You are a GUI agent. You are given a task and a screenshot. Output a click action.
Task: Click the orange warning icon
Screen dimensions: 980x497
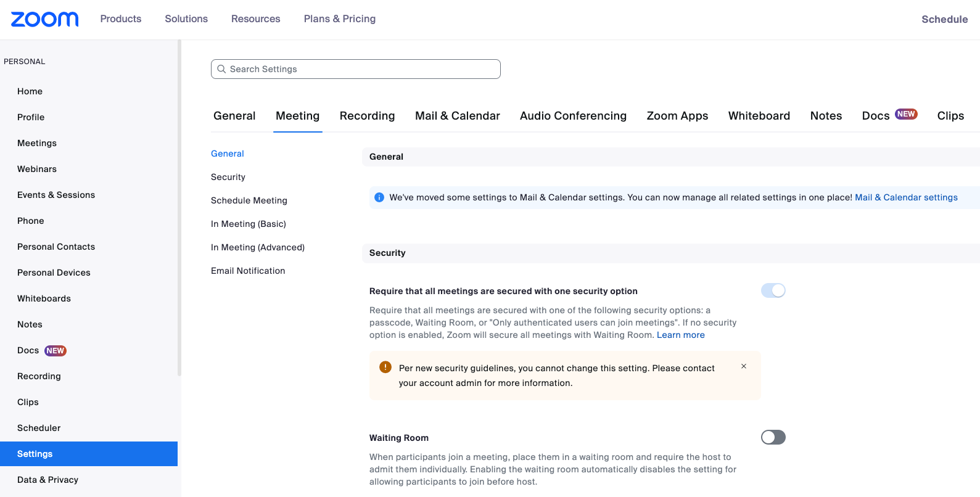[x=385, y=368]
